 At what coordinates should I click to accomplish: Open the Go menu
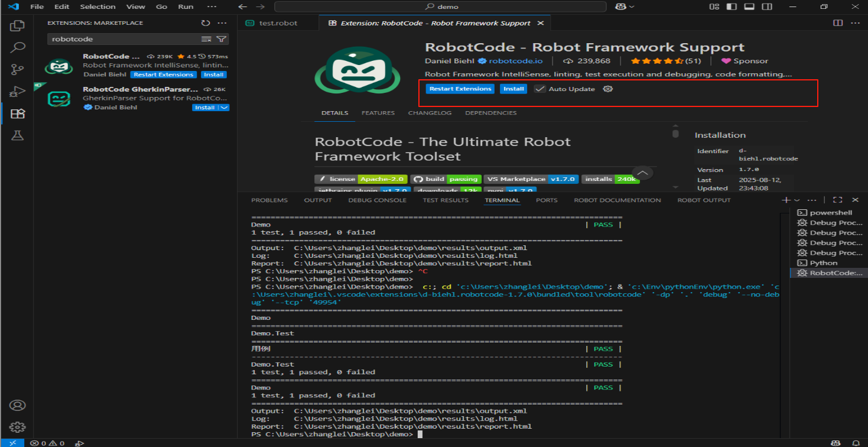(161, 7)
